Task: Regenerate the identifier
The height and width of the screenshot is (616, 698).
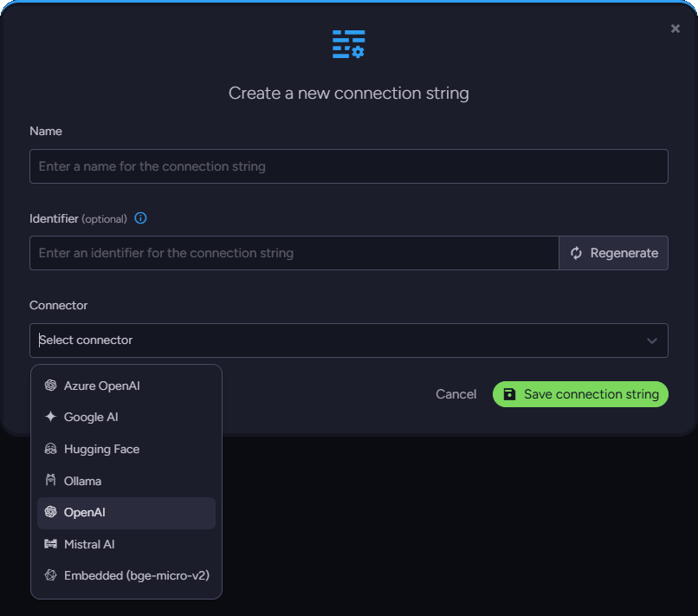Action: (x=613, y=253)
